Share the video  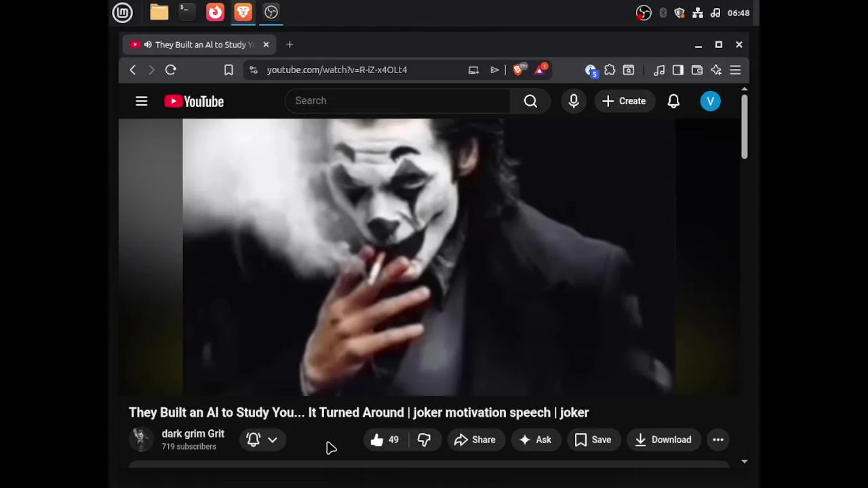pyautogui.click(x=475, y=440)
